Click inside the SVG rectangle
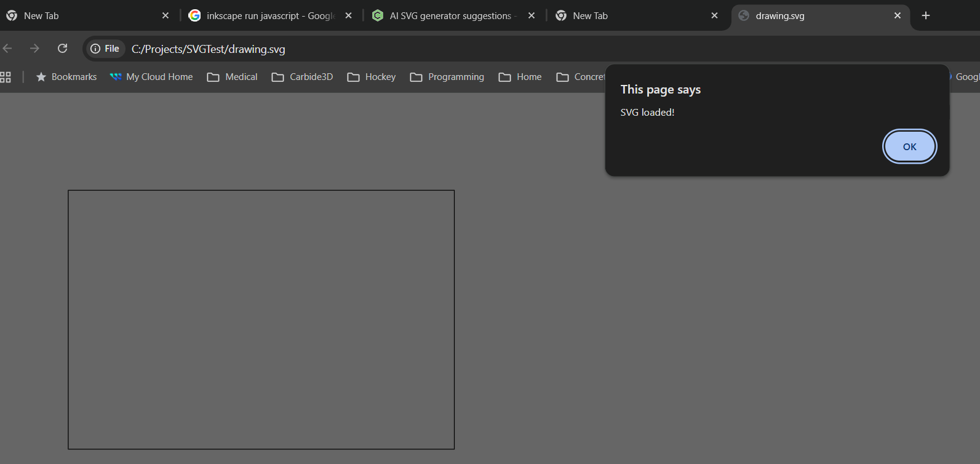This screenshot has width=980, height=464. coord(261,319)
